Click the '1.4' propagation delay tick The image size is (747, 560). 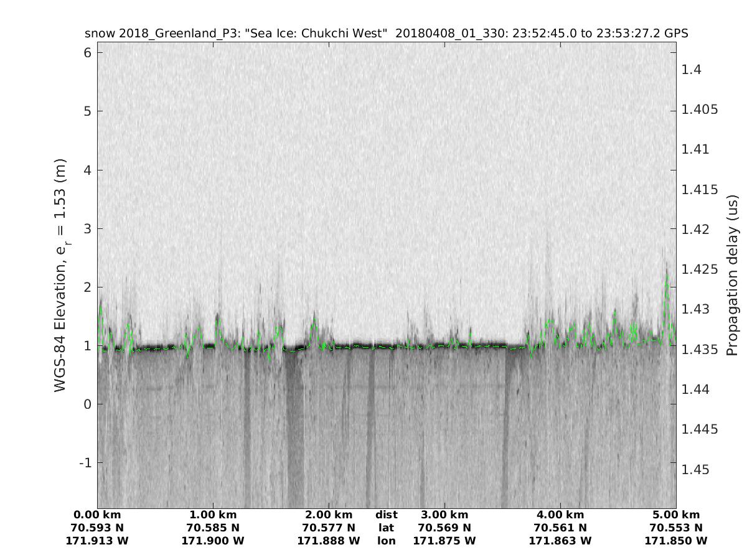691,69
